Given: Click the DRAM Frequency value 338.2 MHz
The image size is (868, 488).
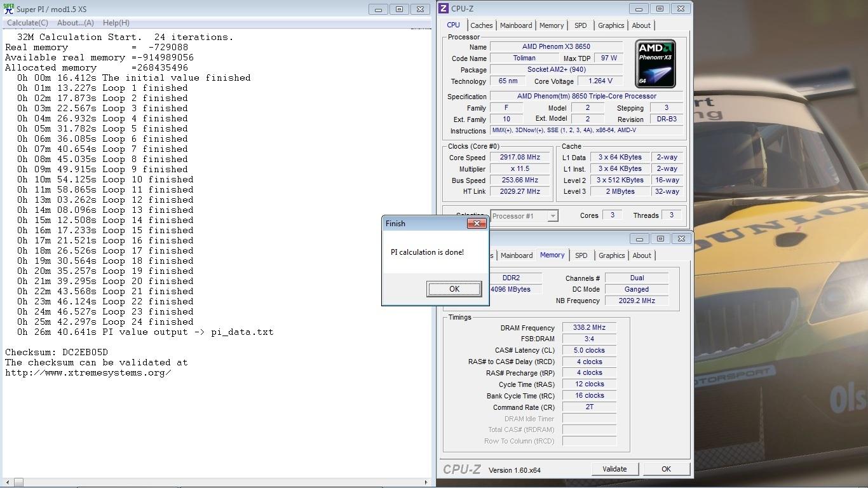Looking at the screenshot, I should 589,328.
